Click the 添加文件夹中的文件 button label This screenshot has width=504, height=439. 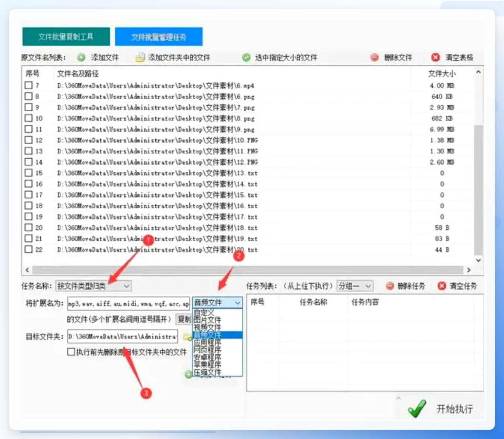pyautogui.click(x=179, y=57)
